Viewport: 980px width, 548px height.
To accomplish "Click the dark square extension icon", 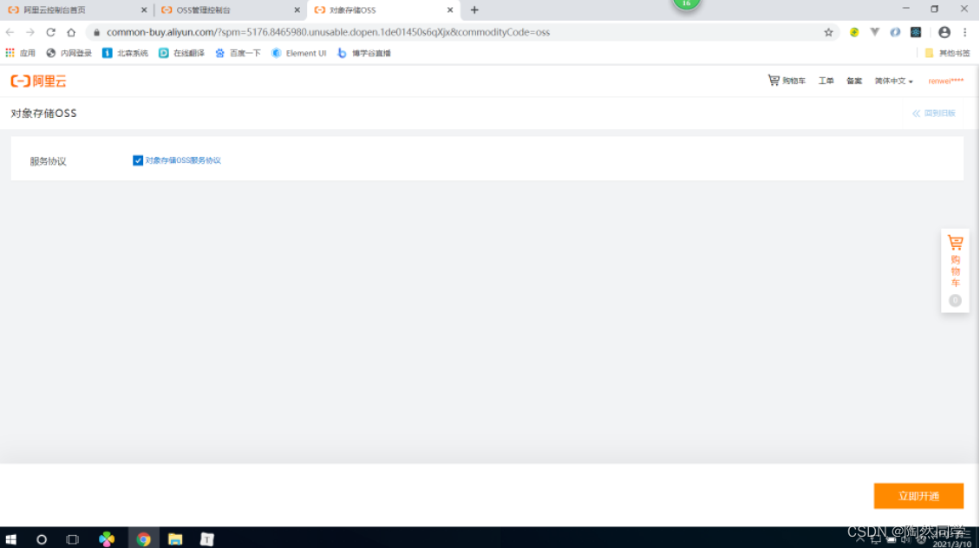I will click(916, 32).
